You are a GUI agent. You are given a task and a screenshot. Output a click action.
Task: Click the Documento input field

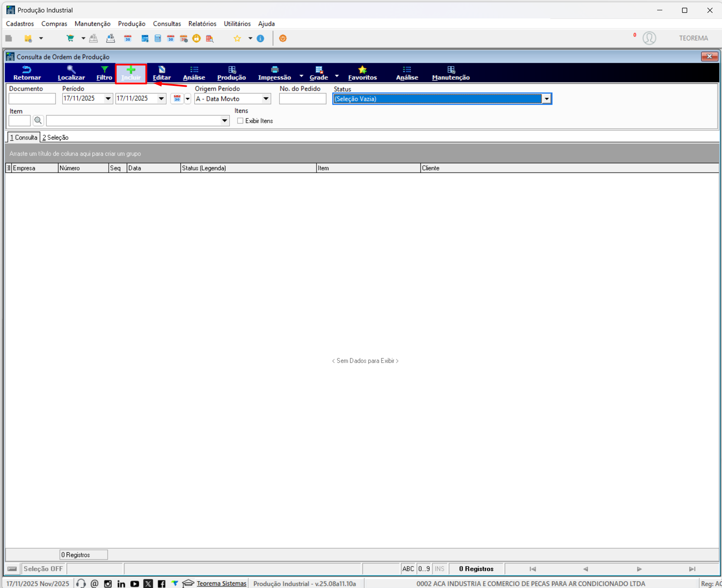[32, 99]
